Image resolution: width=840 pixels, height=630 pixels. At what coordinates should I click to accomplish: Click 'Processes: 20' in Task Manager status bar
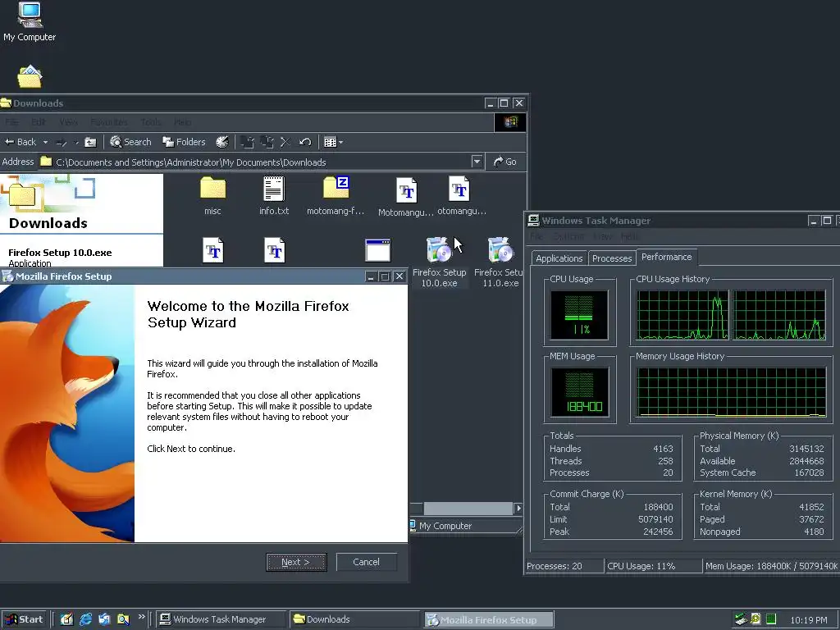[x=555, y=566]
